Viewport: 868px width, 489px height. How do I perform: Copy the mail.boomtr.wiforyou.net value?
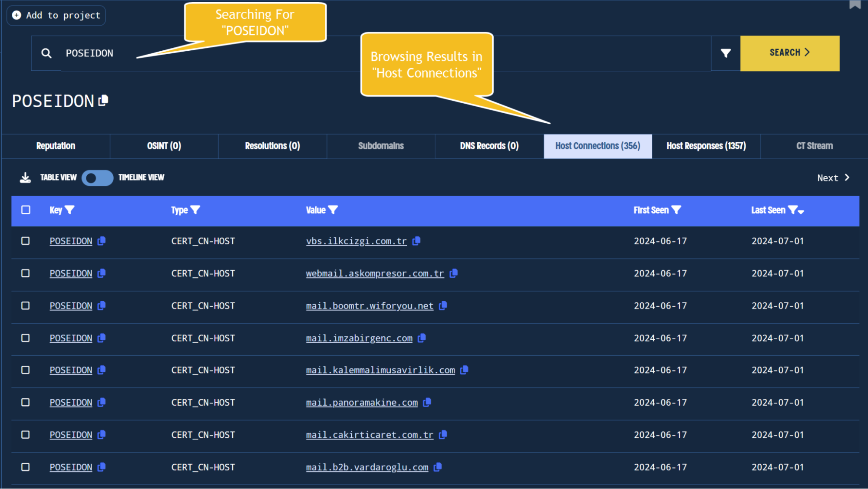click(443, 306)
